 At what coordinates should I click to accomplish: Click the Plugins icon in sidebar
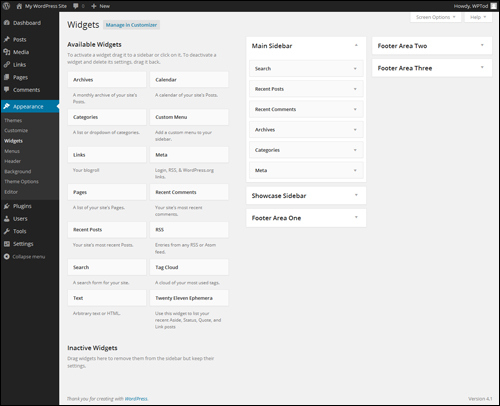(7, 206)
